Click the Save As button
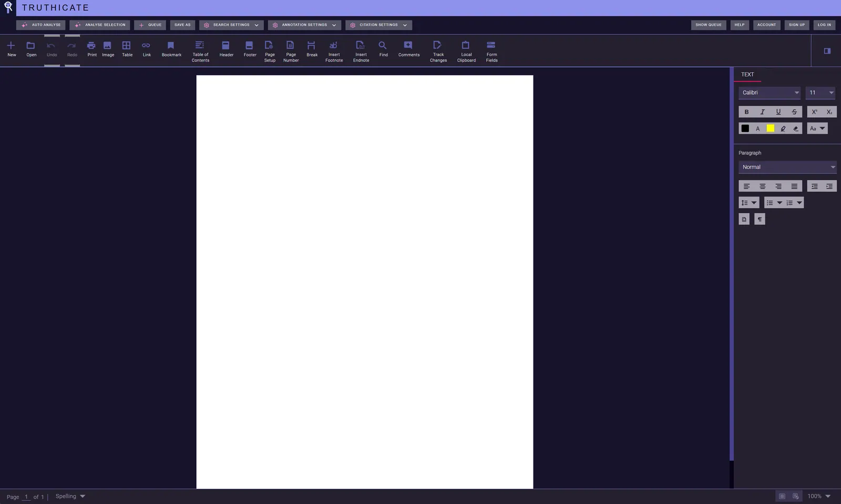This screenshot has width=841, height=504. tap(182, 25)
